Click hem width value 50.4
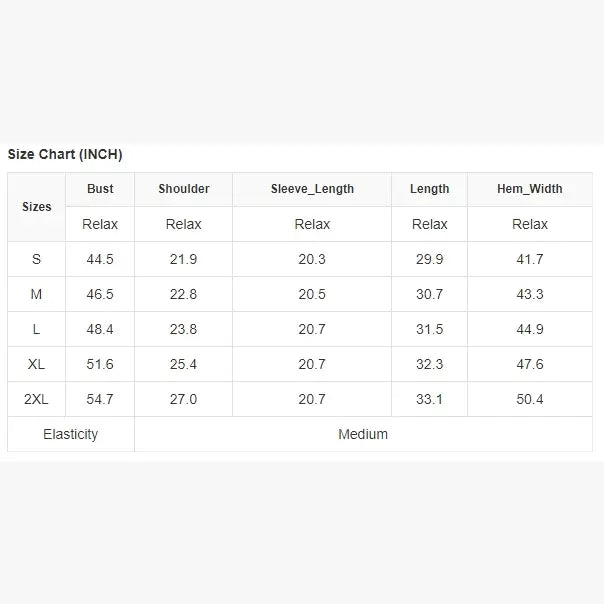Viewport: 604px width, 604px height. [530, 399]
